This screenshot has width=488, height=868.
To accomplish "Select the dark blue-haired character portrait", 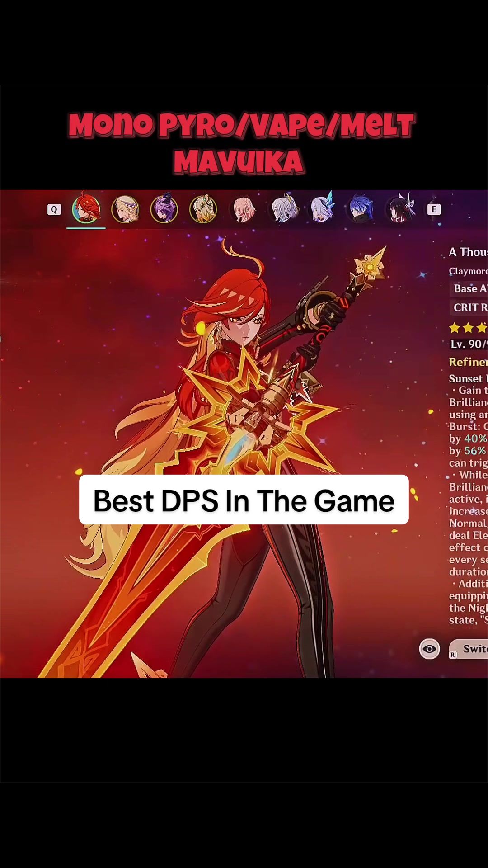I will point(361,208).
